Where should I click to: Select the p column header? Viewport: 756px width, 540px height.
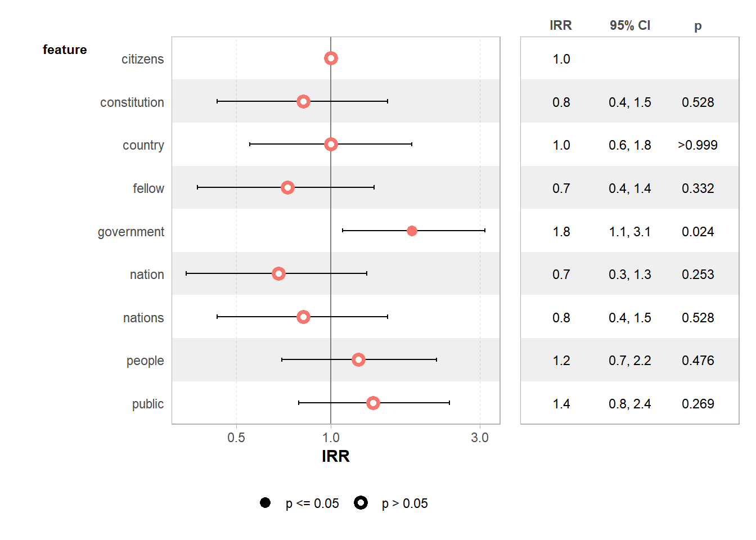[x=697, y=25]
